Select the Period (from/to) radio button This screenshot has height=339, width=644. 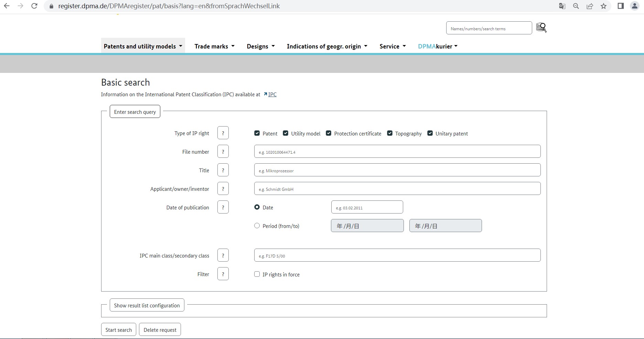[x=257, y=226]
